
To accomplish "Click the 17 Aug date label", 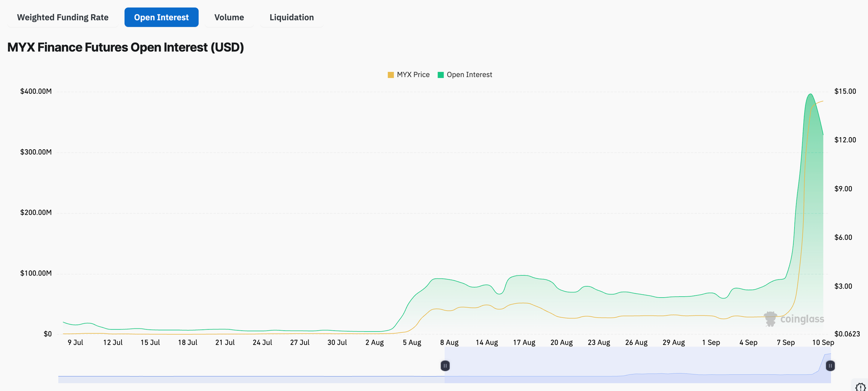I will 524,342.
